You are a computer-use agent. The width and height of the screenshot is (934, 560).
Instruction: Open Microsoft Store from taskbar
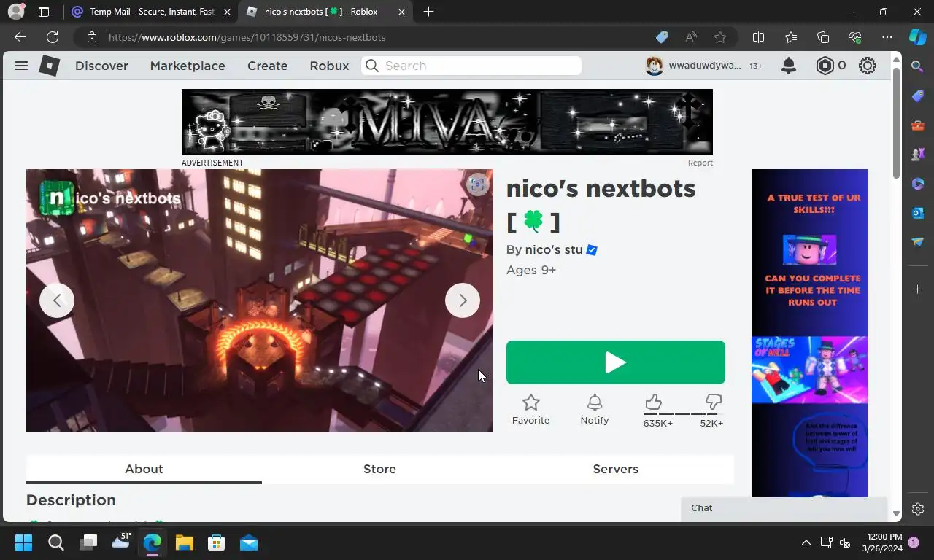[216, 543]
